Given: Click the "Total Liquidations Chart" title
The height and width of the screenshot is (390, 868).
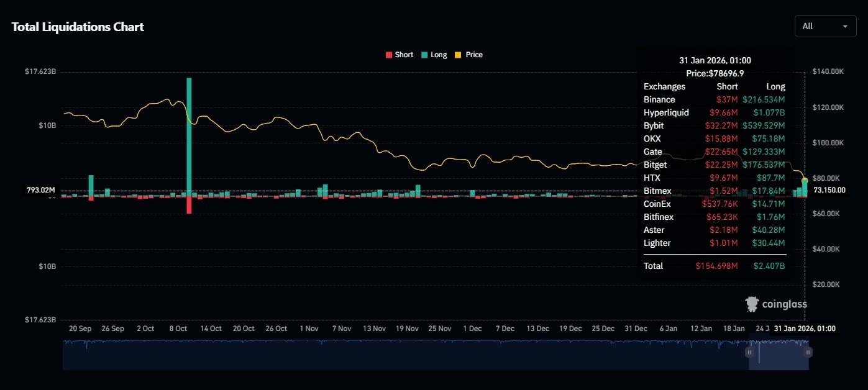Looking at the screenshot, I should point(78,27).
